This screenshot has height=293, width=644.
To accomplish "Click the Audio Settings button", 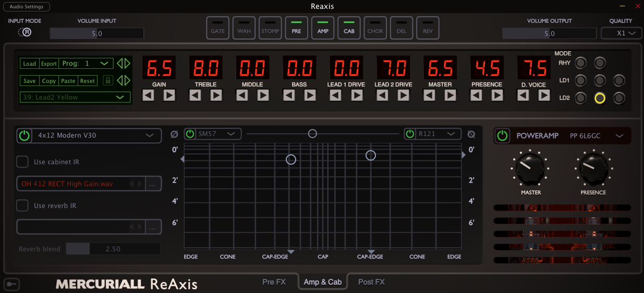I will [27, 7].
